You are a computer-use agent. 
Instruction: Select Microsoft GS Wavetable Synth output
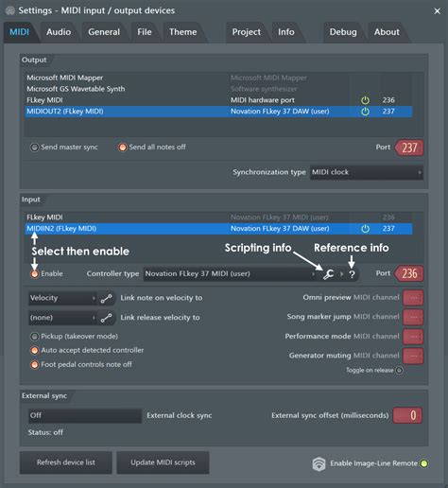[218, 89]
